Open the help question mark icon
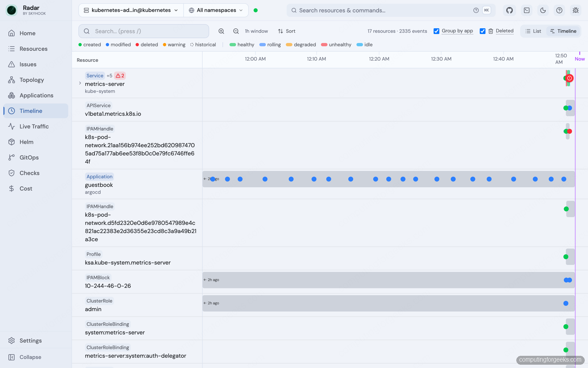Viewport: 588px width, 368px height. 559,10
